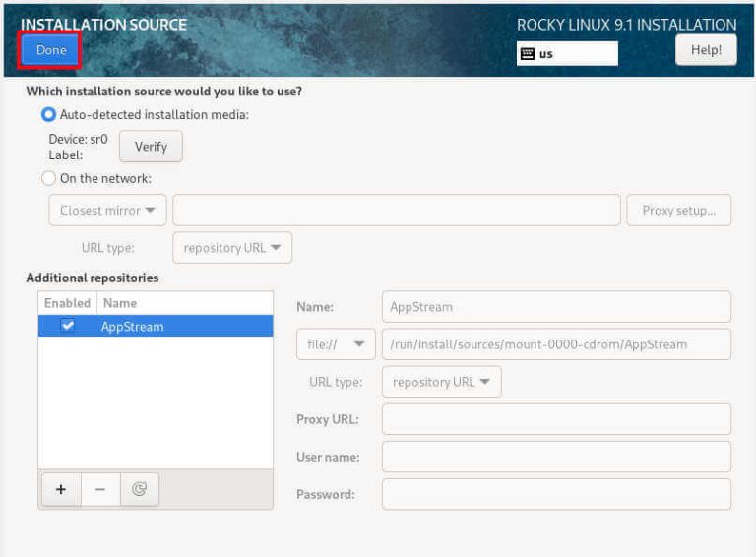
Task: Focus the repository Name field
Action: coord(556,307)
